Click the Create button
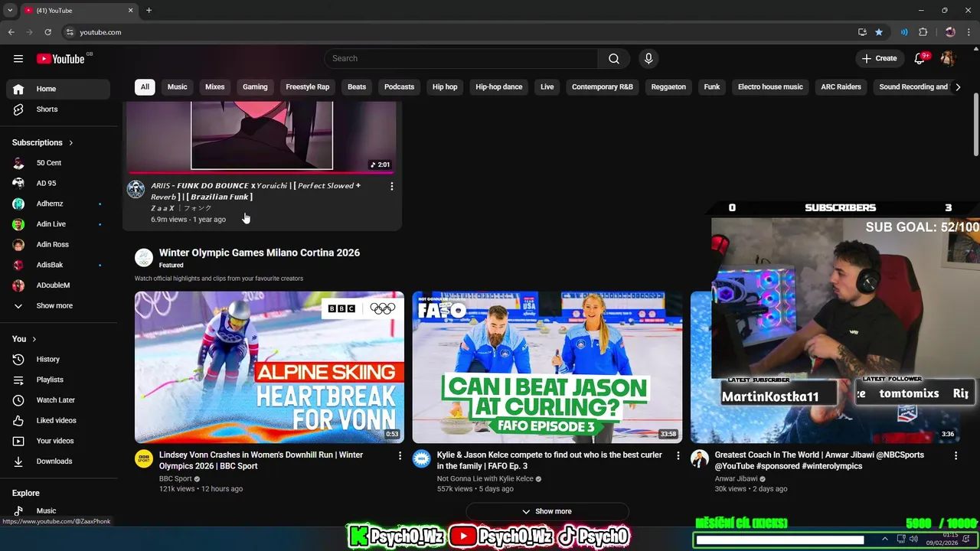Screen dimensions: 980x551 879,58
